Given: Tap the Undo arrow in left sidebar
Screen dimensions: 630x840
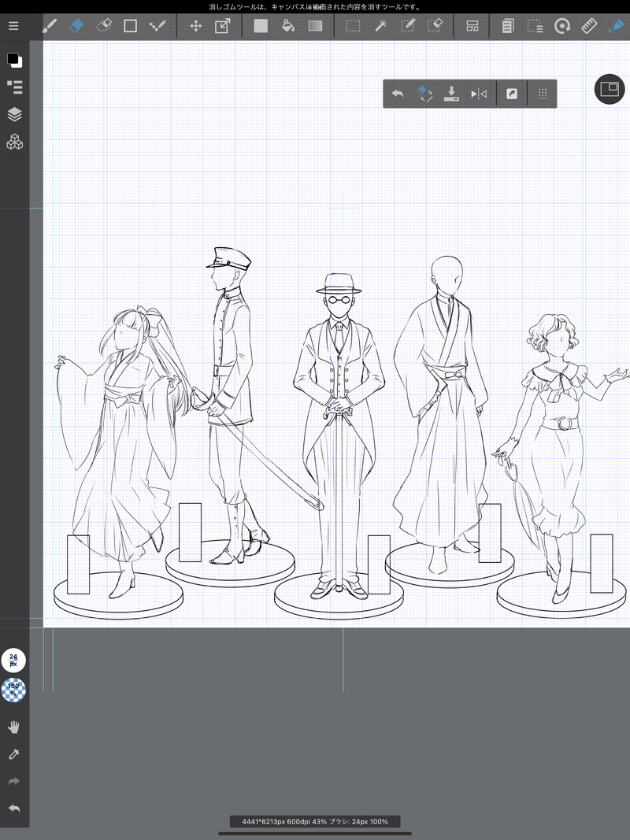Looking at the screenshot, I should coord(14,809).
